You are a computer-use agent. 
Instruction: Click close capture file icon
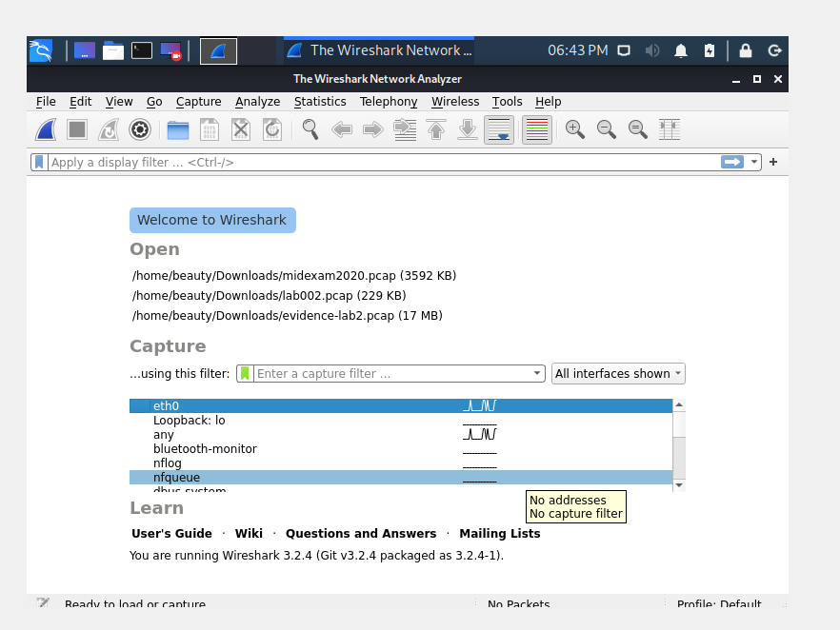pos(241,130)
